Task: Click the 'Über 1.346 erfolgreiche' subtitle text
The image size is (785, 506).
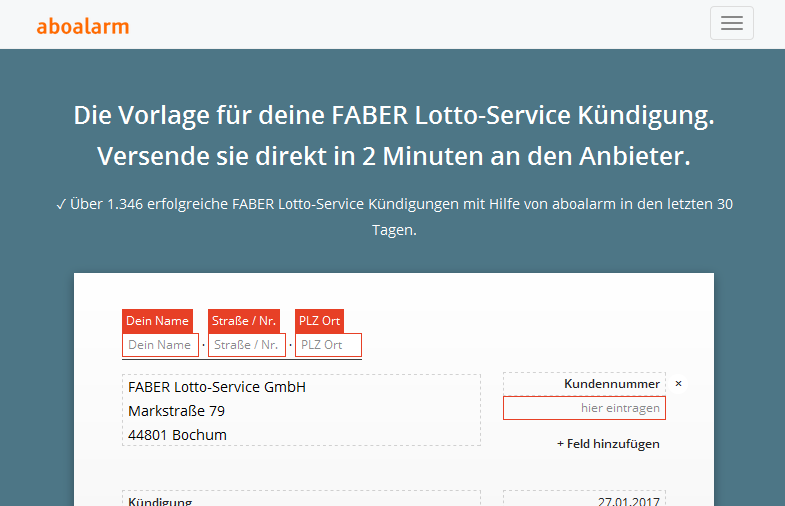Action: click(394, 217)
